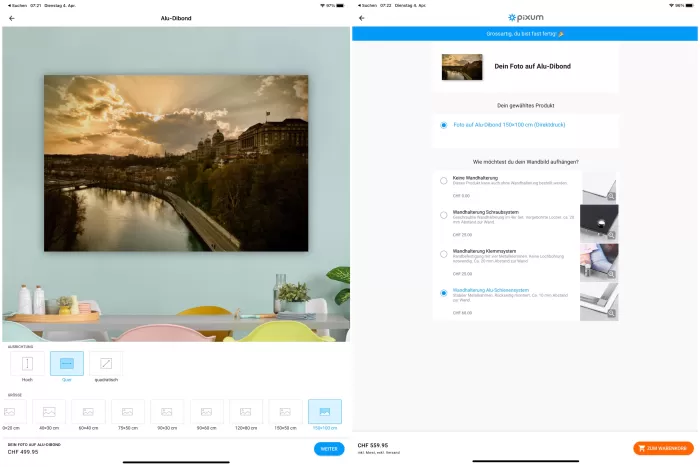Screen dimensions: 700x467
Task: Go back from the pixum checkout screen
Action: pos(362,18)
